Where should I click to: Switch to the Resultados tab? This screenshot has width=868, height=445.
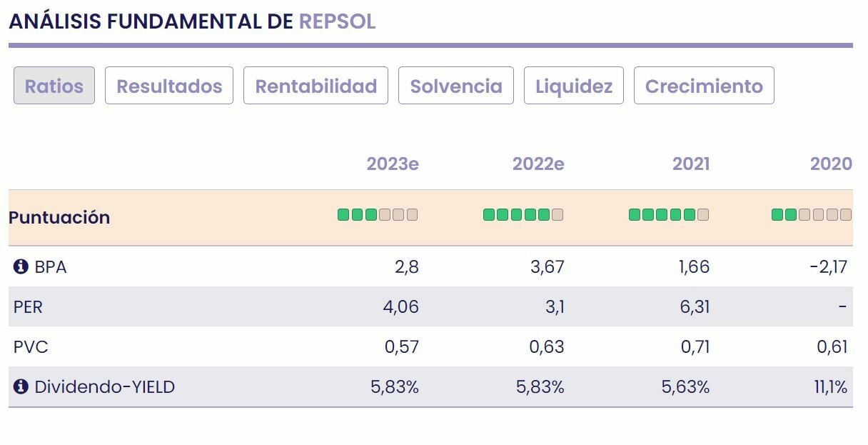[x=169, y=86]
